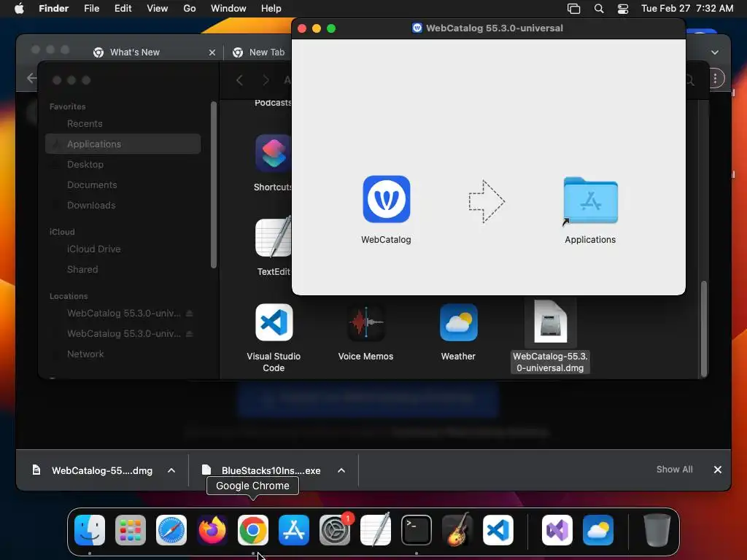Launch Firefox from the Dock
The height and width of the screenshot is (560, 747).
(212, 530)
